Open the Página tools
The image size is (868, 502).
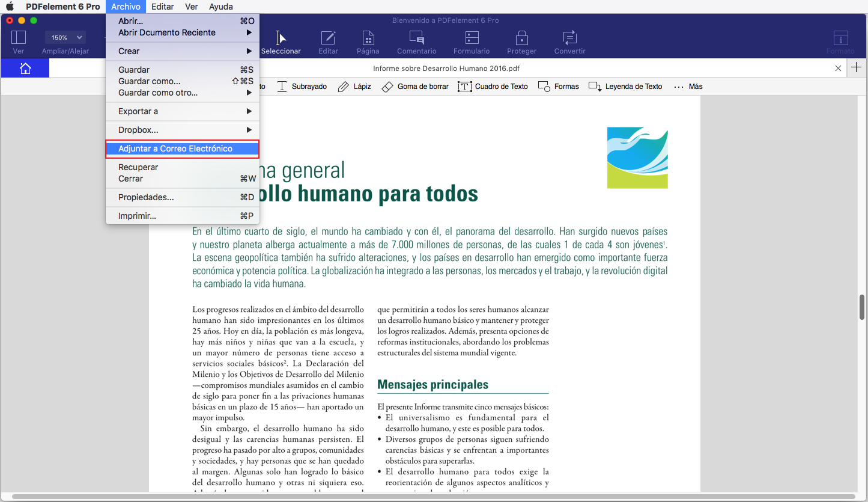pos(368,43)
